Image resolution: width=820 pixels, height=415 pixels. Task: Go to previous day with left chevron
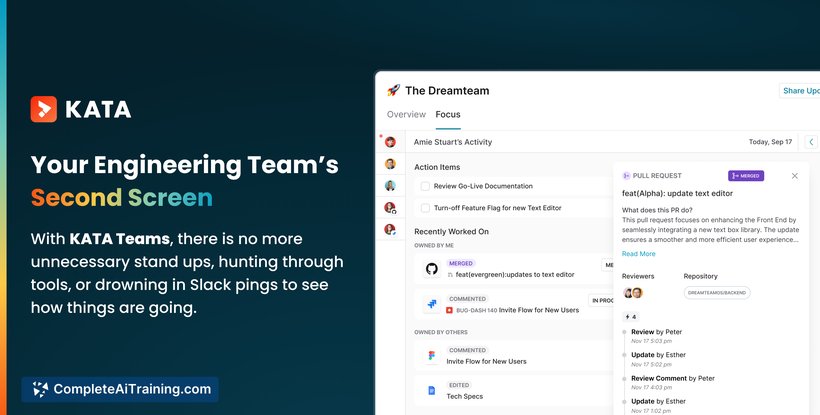tap(811, 142)
